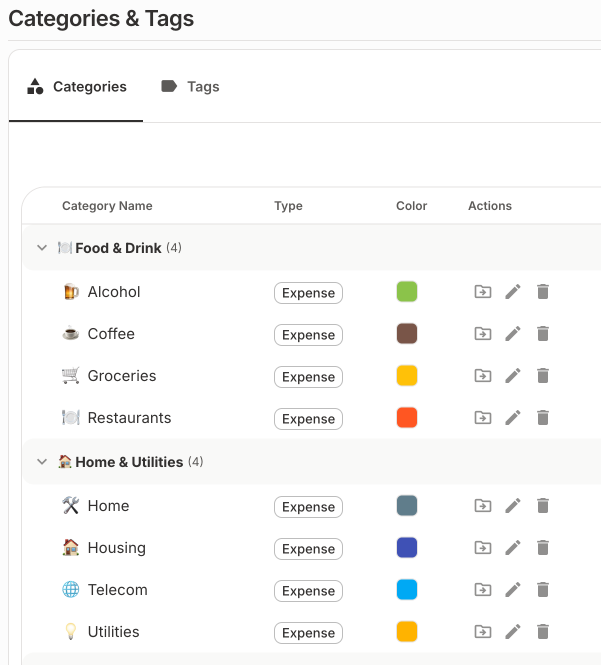Click the Coffee category name

(x=111, y=334)
